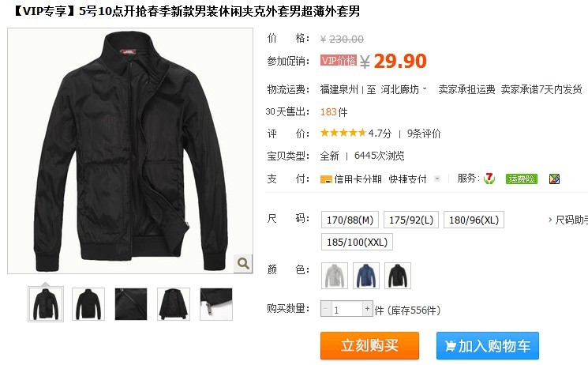View the third thumbnail showing zipper detail
Image resolution: width=588 pixels, height=365 pixels.
pyautogui.click(x=131, y=304)
